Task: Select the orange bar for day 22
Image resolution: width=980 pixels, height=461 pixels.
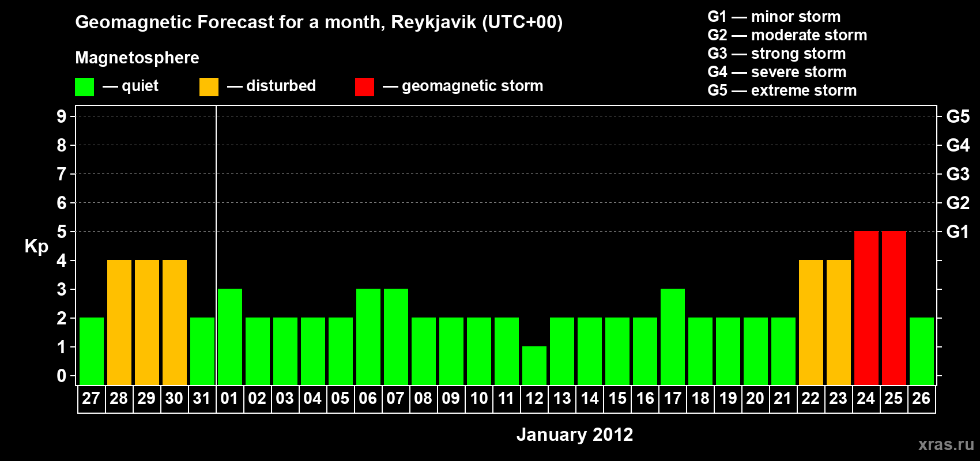Action: [x=811, y=322]
